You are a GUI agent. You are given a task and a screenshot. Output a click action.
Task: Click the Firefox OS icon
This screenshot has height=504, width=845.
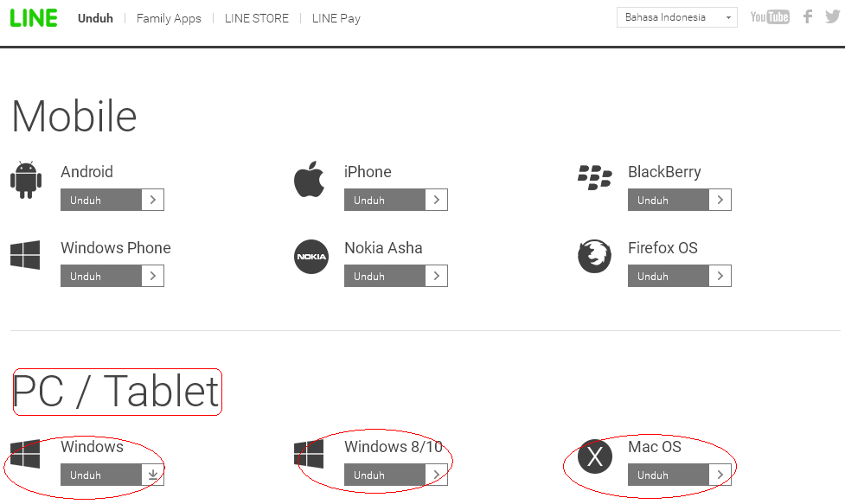[594, 257]
